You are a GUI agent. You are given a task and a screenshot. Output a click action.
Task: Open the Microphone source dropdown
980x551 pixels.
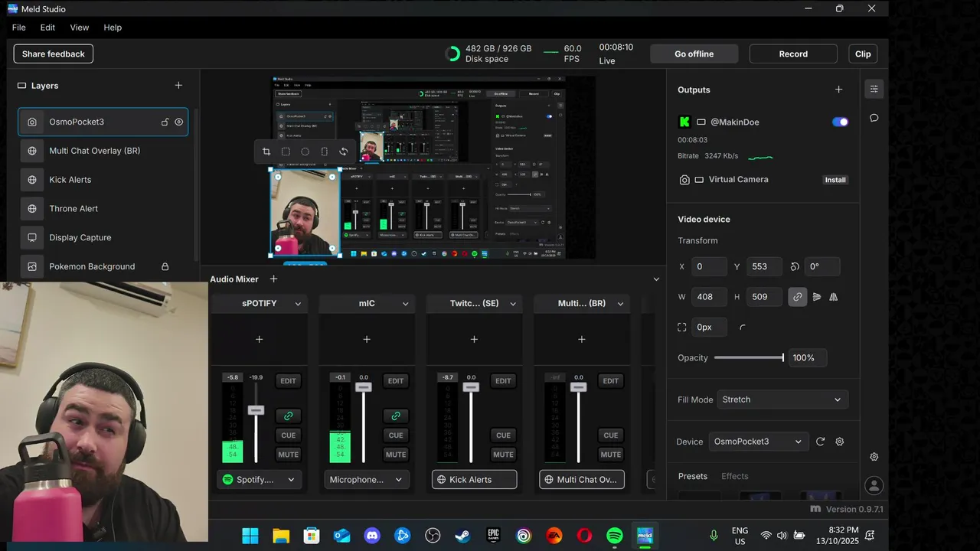[367, 480]
